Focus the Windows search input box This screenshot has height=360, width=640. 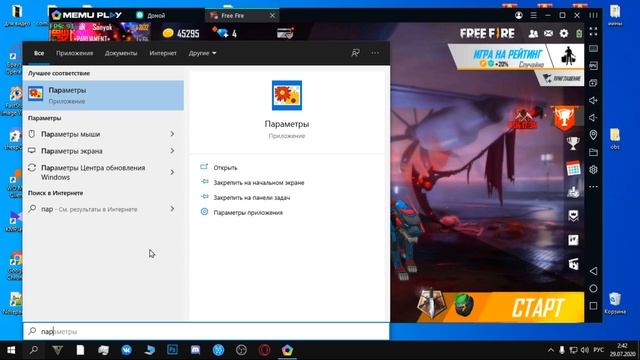coord(206,331)
